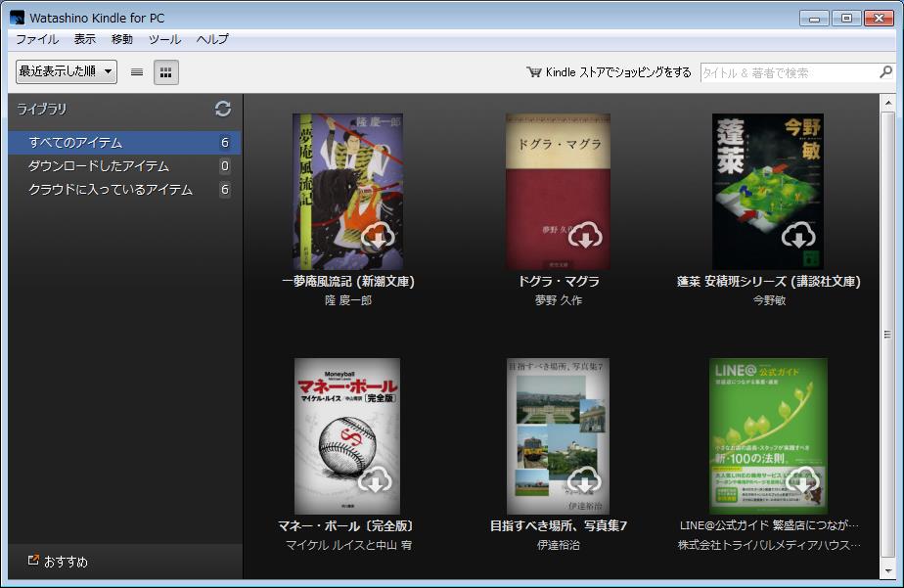Maximize the Kindle for PC window
The height and width of the screenshot is (588, 904).
846,19
